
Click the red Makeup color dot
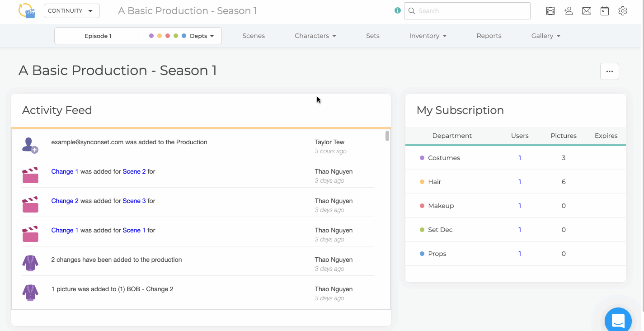[422, 206]
